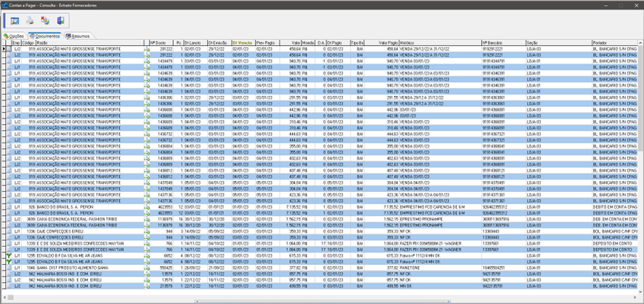The height and width of the screenshot is (304, 644).
Task: Select the BANCO DO BRASIL S.A. PERON row
Action: [73, 207]
